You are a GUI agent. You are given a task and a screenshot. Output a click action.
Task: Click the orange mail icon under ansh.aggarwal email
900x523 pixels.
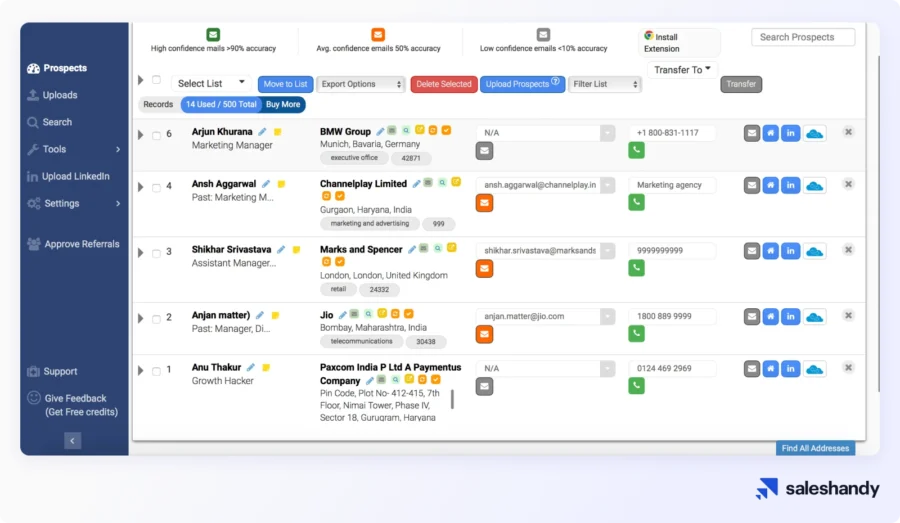484,203
